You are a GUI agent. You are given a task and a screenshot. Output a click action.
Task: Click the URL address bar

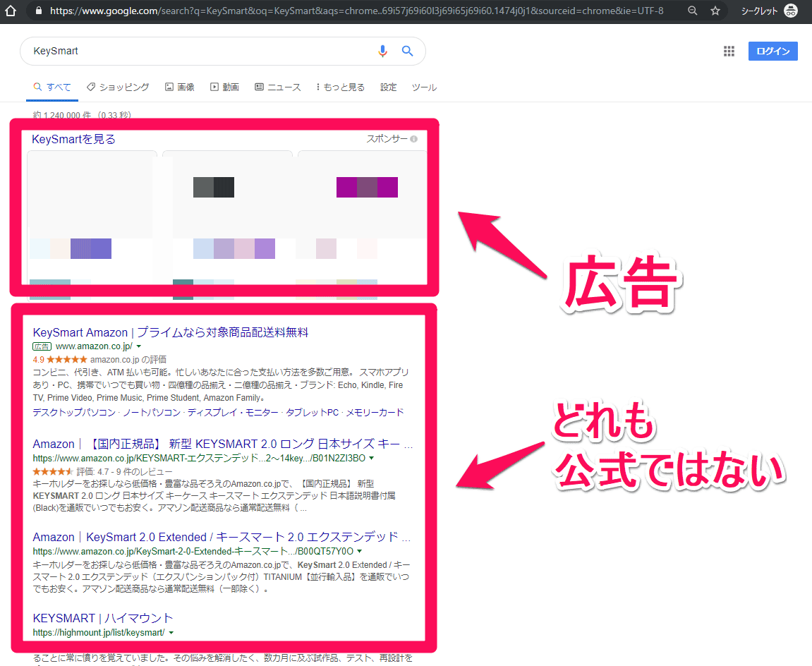pyautogui.click(x=356, y=11)
